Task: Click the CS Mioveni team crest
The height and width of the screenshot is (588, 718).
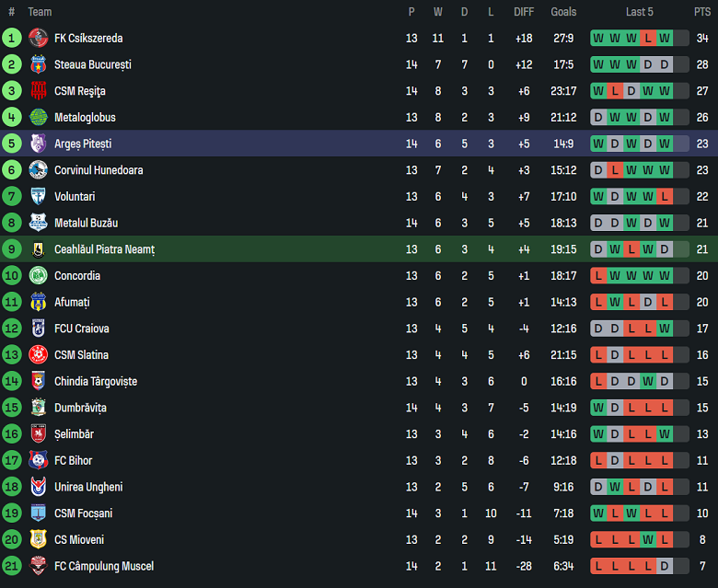Action: pos(38,539)
